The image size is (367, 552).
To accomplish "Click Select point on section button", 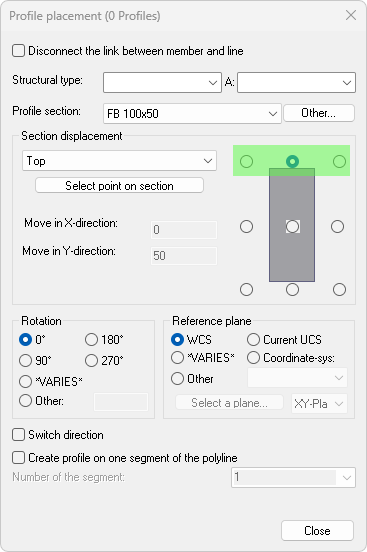I will [x=119, y=186].
